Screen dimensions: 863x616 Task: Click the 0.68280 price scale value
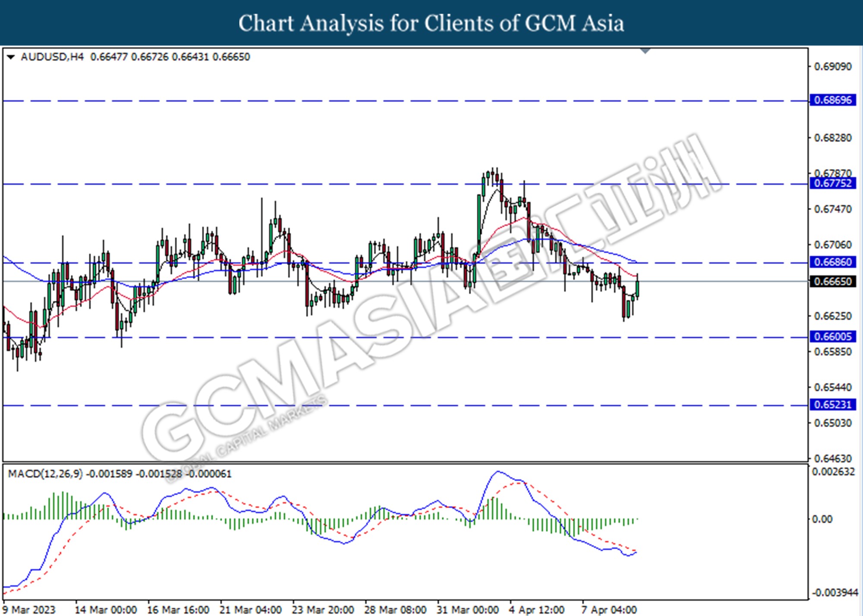[833, 138]
